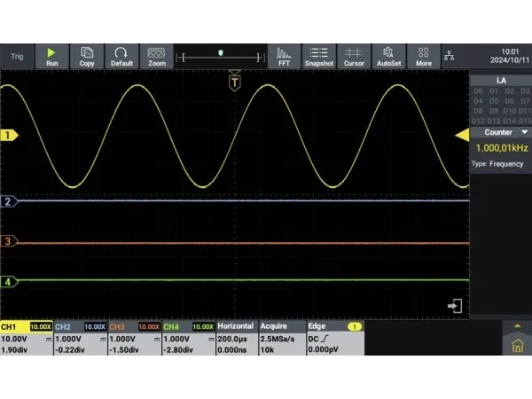Toggle the CH4 channel panel
This screenshot has height=399, width=532.
(x=188, y=339)
